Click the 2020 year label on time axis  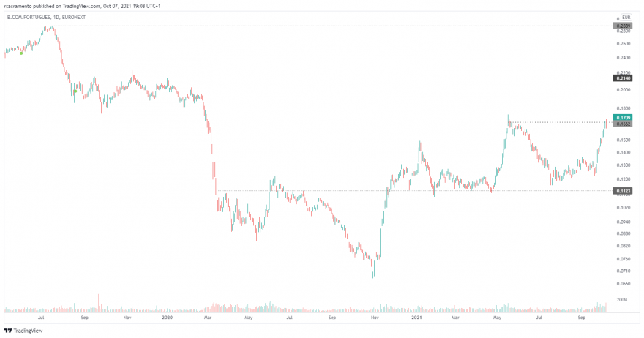[x=167, y=318]
